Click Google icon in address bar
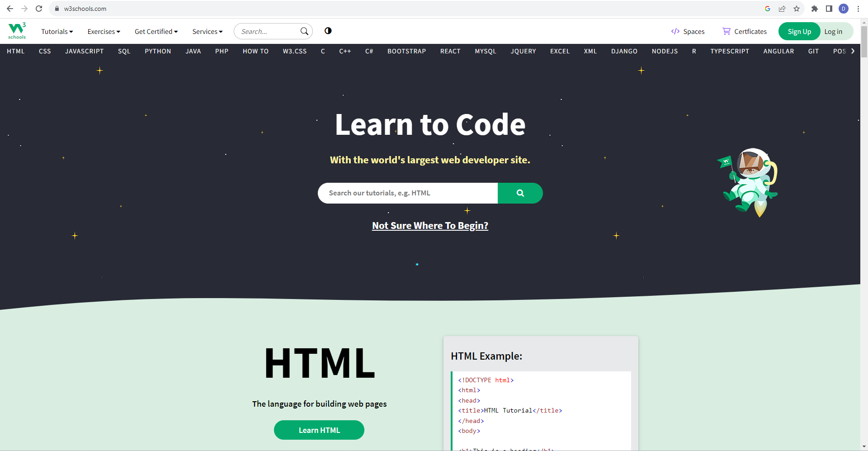The image size is (868, 451). coord(768,9)
